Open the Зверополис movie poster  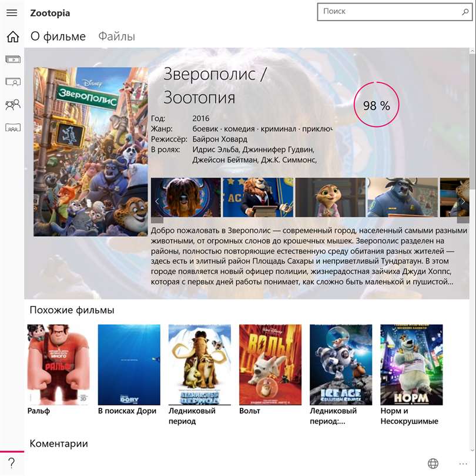coord(90,152)
